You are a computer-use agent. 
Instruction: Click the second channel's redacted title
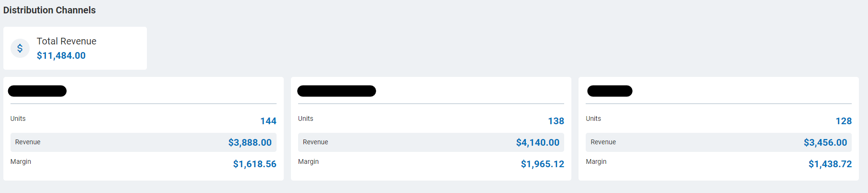336,91
